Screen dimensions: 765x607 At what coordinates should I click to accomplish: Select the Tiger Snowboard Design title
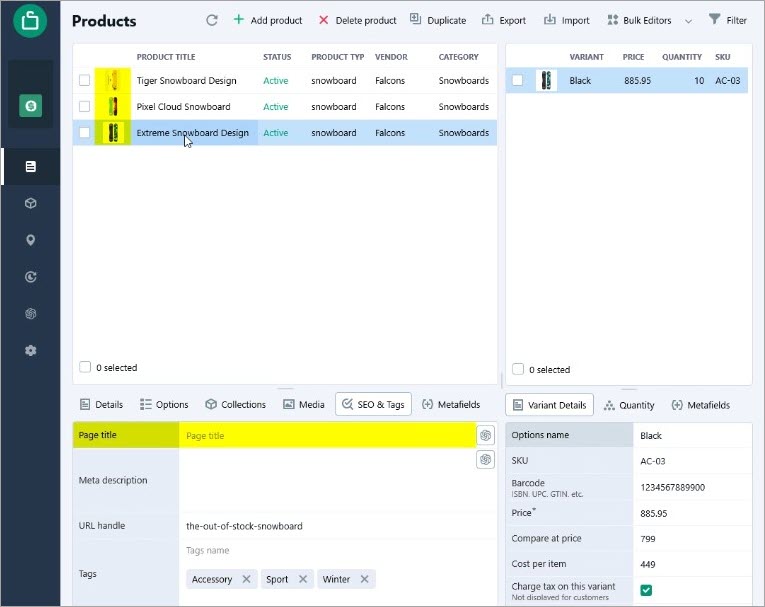tap(186, 81)
